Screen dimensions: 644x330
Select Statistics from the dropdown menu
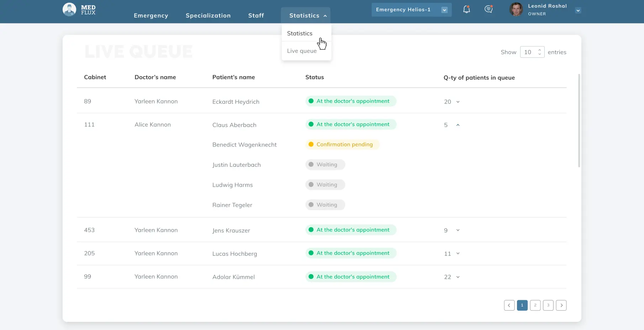pos(300,33)
